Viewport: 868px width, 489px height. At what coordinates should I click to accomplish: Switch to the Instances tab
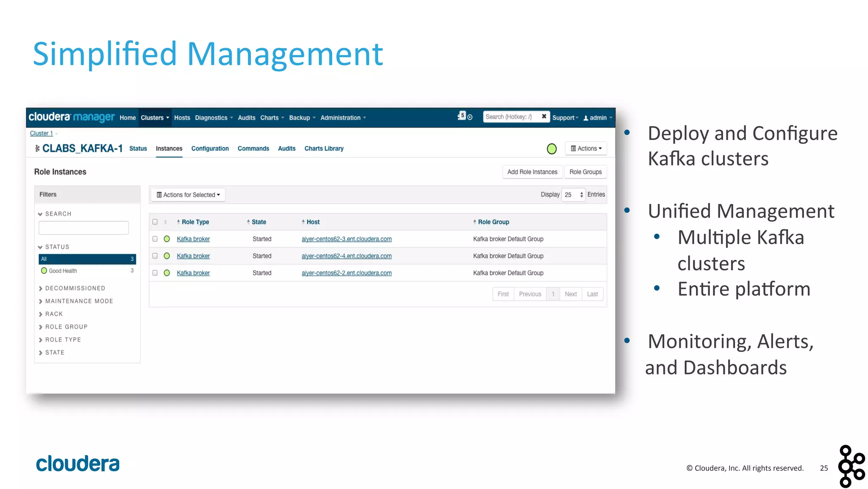pos(169,148)
